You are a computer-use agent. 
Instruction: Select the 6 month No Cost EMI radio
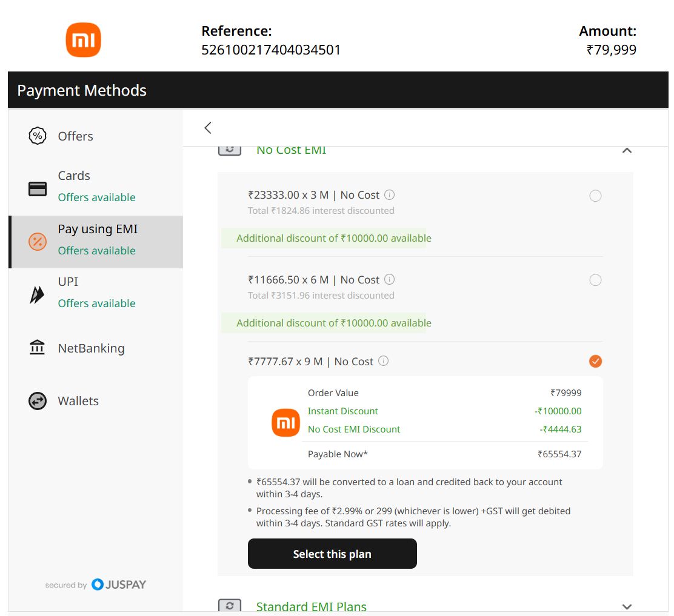595,280
